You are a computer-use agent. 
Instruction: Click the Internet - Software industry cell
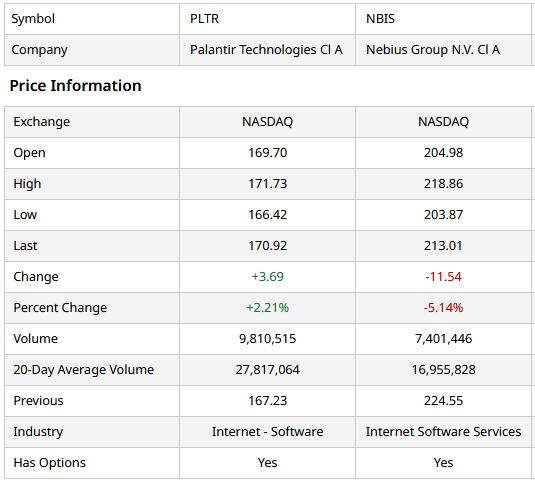tap(268, 432)
